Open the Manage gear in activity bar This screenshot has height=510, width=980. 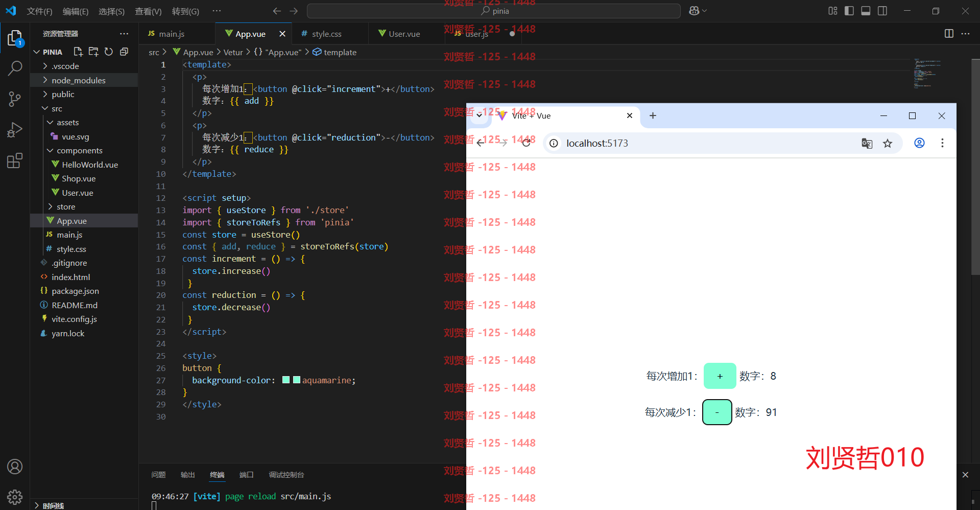click(x=15, y=497)
